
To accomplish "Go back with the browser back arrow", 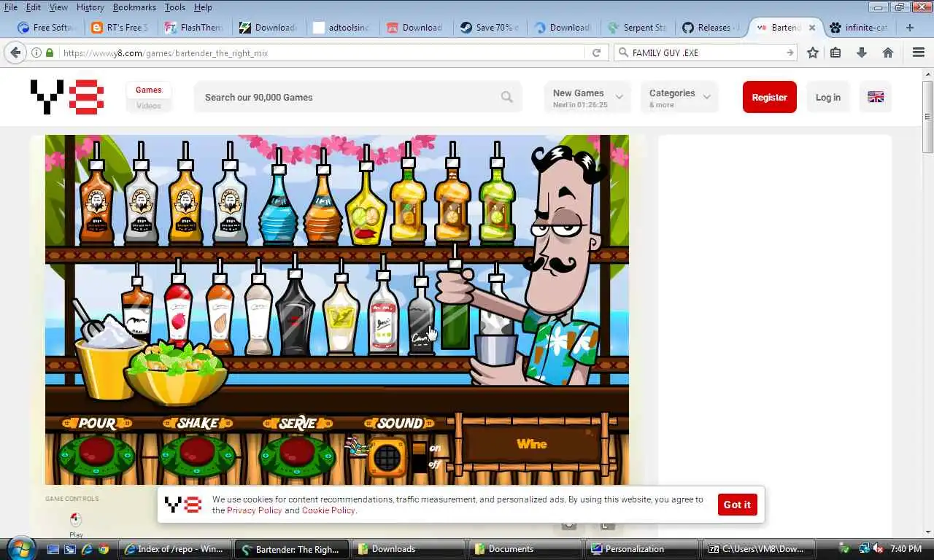I will coord(15,52).
